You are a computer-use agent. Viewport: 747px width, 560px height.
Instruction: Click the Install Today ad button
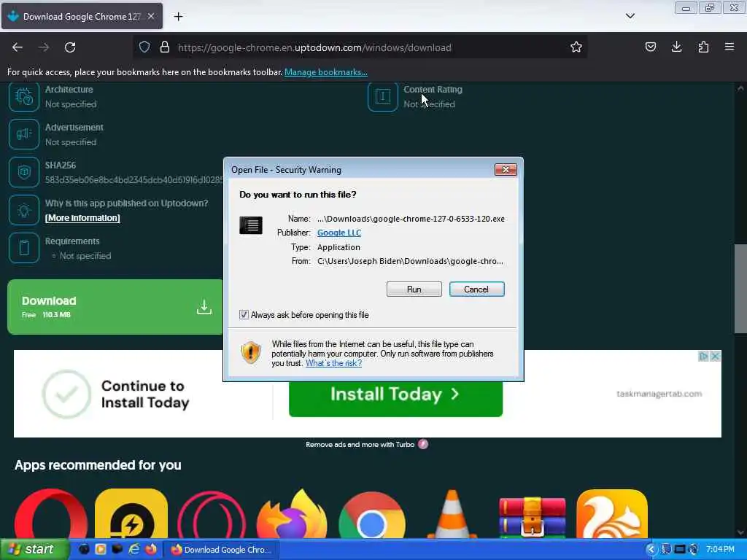click(x=395, y=399)
